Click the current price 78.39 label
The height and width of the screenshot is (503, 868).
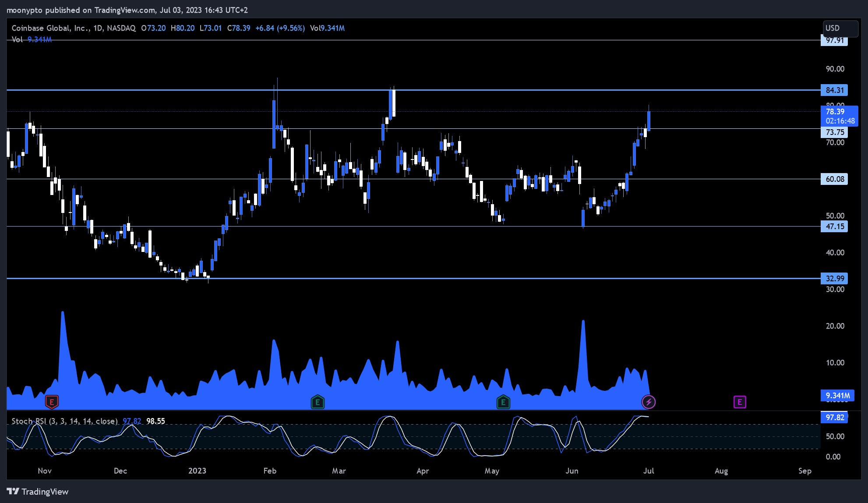839,116
